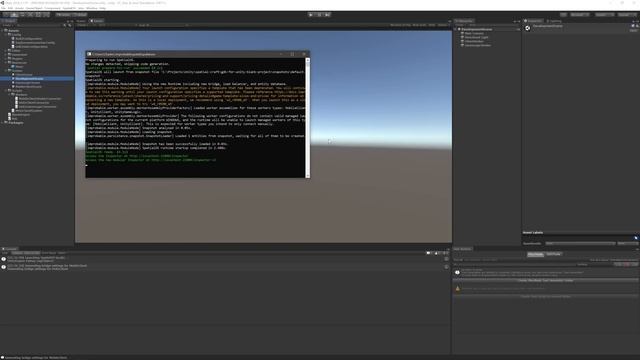Click the Pause button in the toolbar

click(x=319, y=15)
